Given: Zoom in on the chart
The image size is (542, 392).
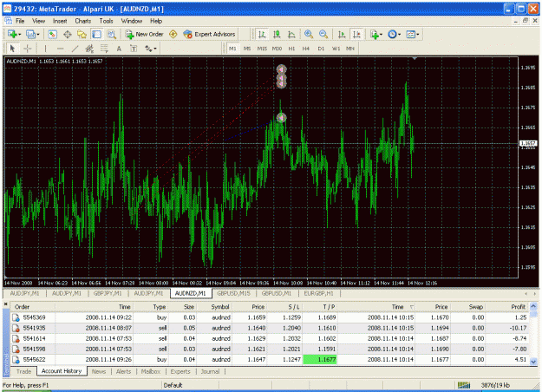Looking at the screenshot, I should pos(309,34).
